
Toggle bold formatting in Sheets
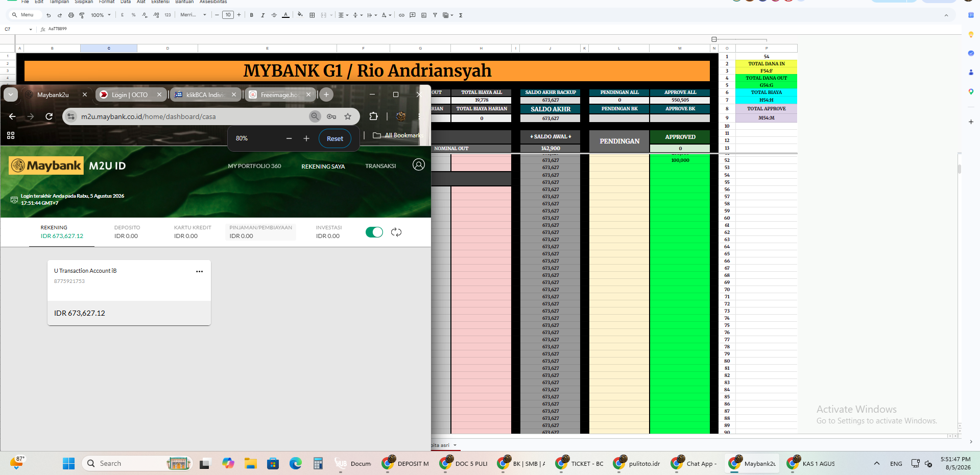click(252, 15)
